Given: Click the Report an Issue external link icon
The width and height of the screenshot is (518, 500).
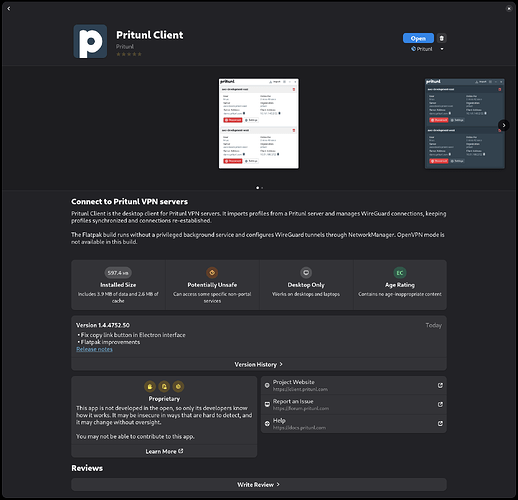Looking at the screenshot, I should [x=440, y=404].
